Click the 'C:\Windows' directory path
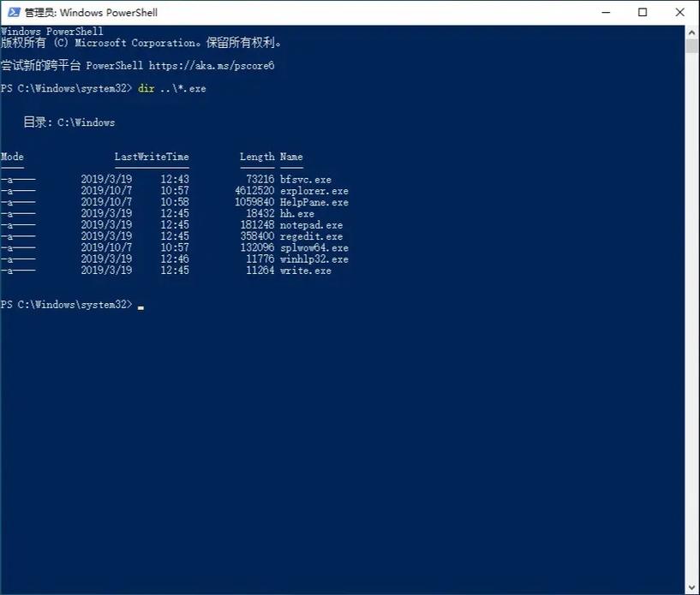The height and width of the screenshot is (595, 700). (x=86, y=122)
